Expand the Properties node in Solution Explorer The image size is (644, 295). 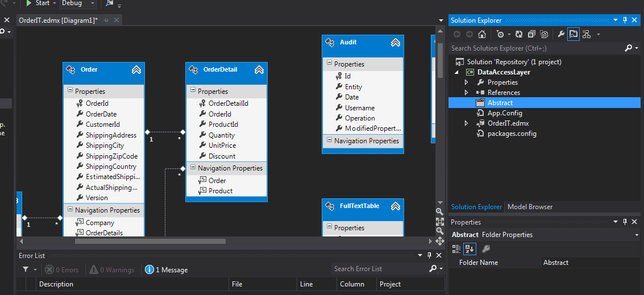(466, 82)
